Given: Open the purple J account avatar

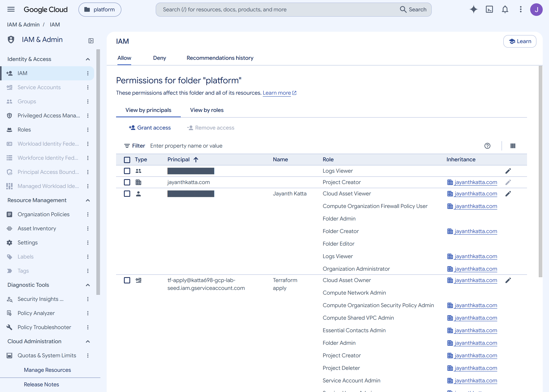Looking at the screenshot, I should click(536, 10).
